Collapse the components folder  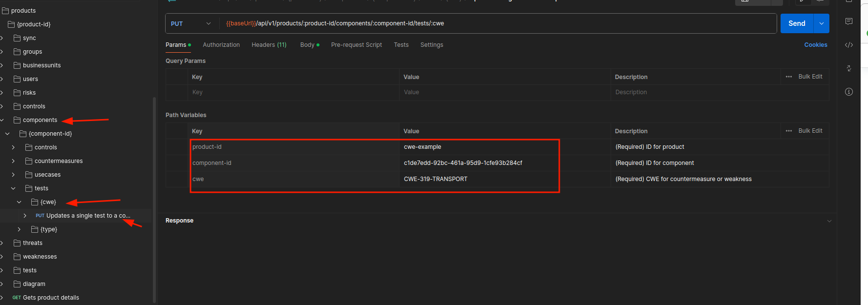(2, 120)
